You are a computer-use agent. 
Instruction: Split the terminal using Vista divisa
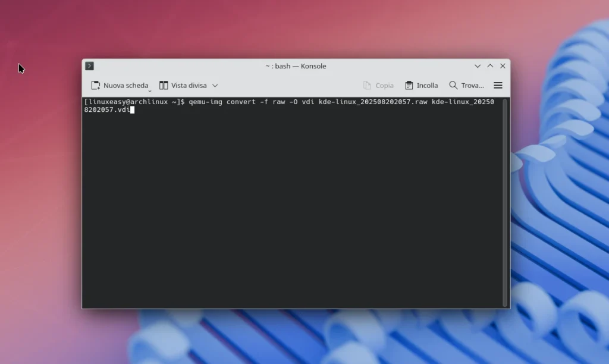(189, 85)
